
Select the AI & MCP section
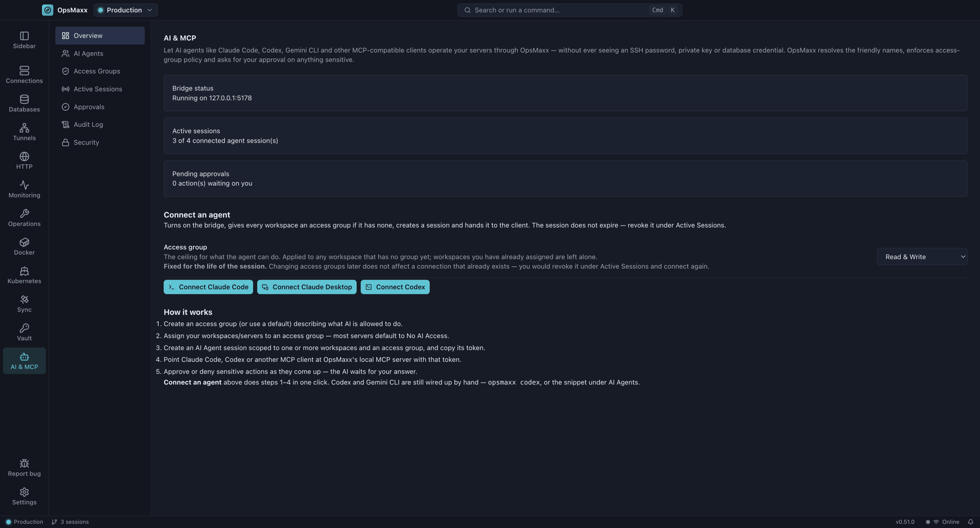pos(24,361)
